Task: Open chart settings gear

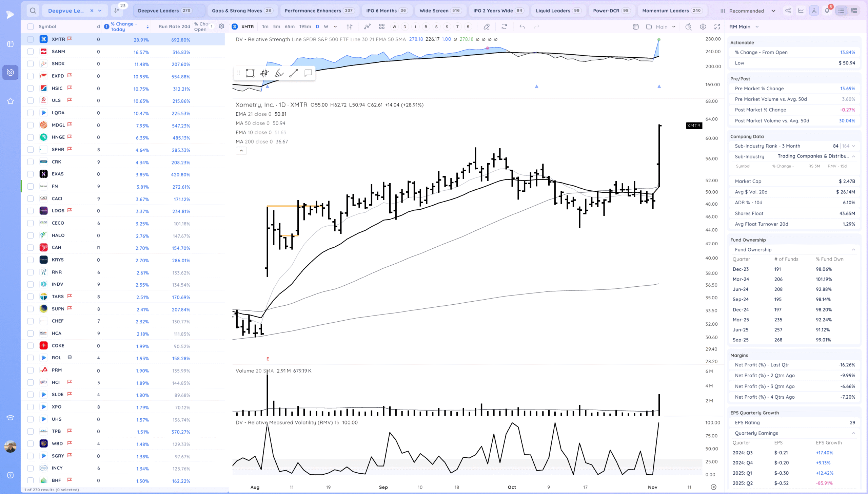Action: (x=703, y=26)
